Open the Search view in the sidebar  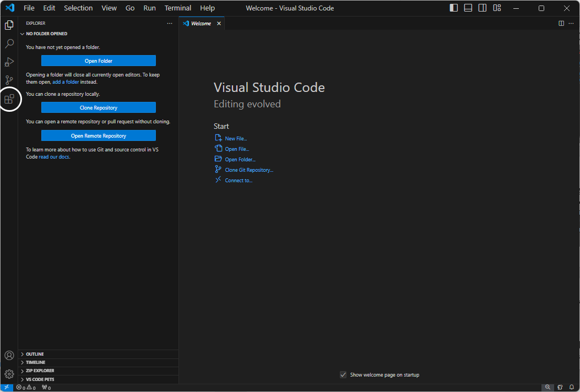9,43
